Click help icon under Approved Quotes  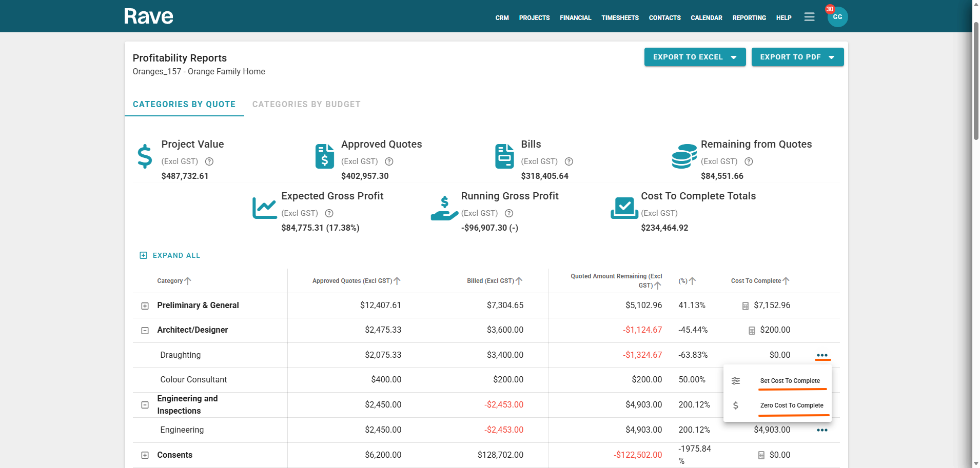tap(389, 161)
